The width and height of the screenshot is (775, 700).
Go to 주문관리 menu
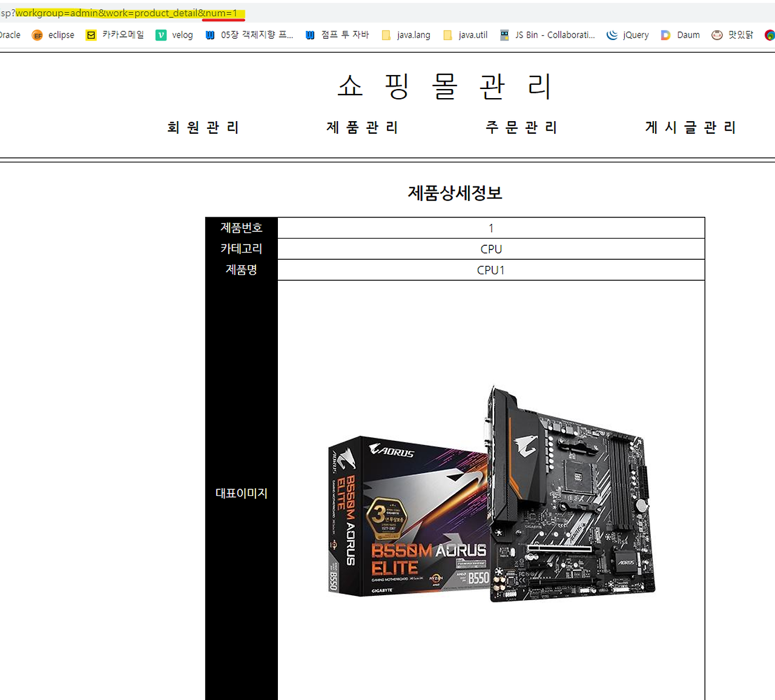click(x=521, y=127)
